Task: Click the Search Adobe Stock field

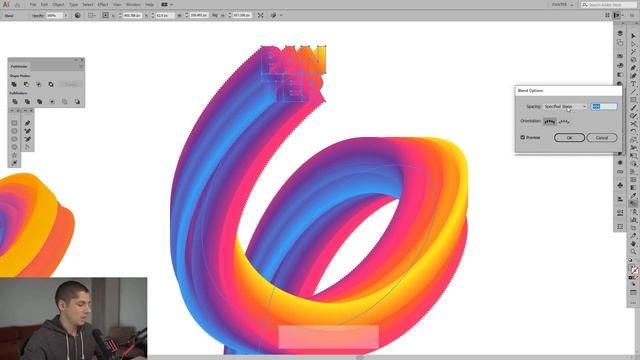Action: tap(609, 4)
